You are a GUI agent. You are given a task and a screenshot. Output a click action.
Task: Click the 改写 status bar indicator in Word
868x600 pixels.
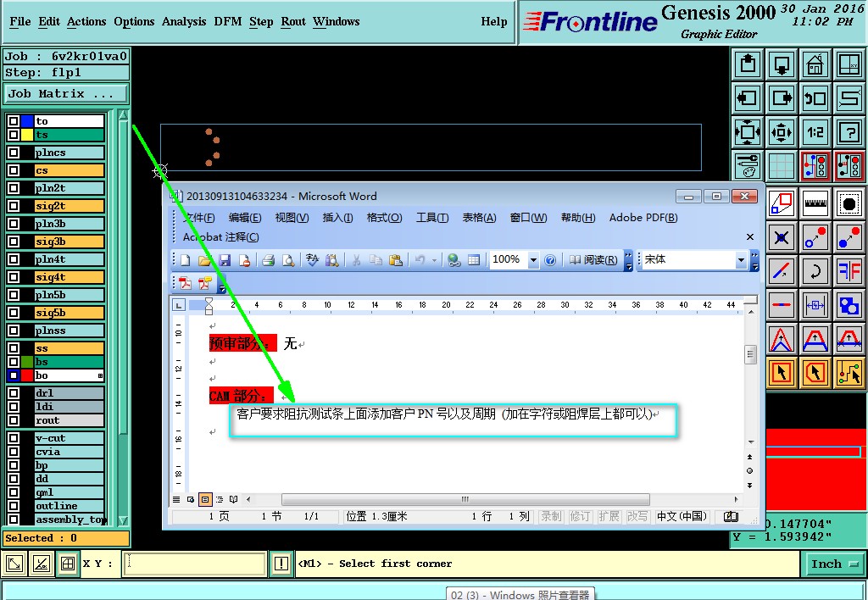pyautogui.click(x=637, y=516)
